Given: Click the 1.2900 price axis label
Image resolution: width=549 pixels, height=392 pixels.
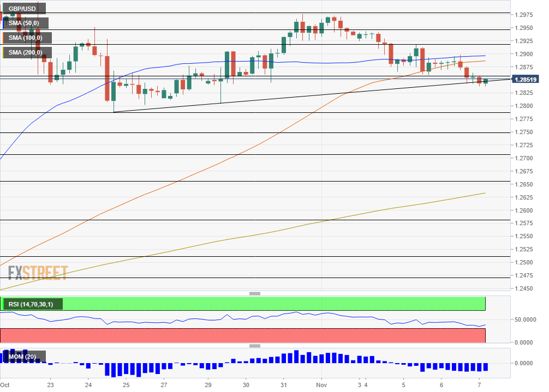Looking at the screenshot, I should [x=524, y=54].
